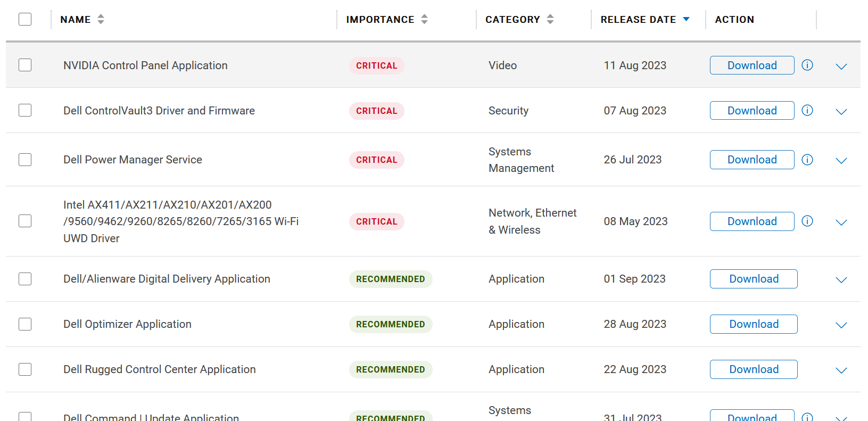Click the Intel AX411 Wi-Fi UWD Driver name
This screenshot has width=868, height=421.
(x=181, y=221)
